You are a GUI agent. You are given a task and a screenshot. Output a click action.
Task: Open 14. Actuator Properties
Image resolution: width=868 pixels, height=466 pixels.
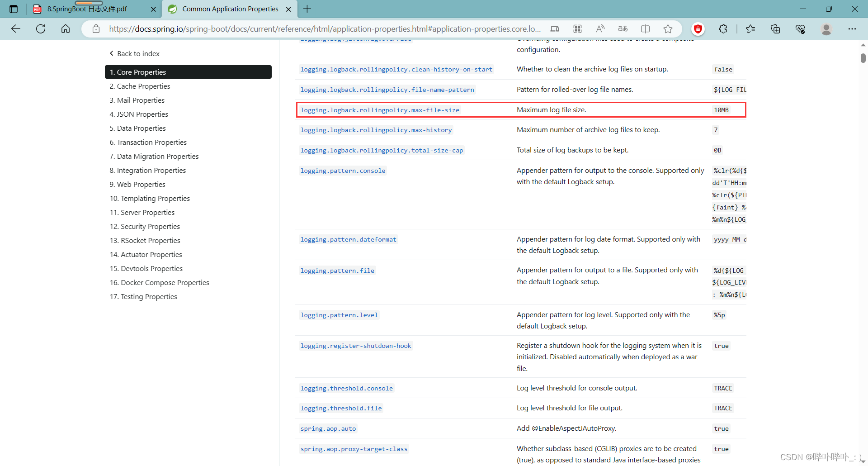click(x=146, y=254)
